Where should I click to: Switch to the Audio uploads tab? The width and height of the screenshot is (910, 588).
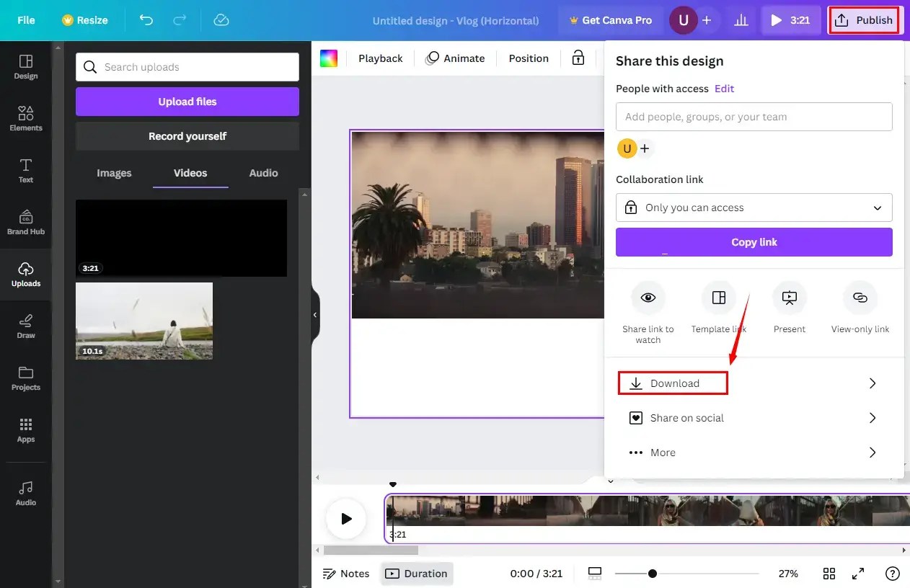click(262, 173)
